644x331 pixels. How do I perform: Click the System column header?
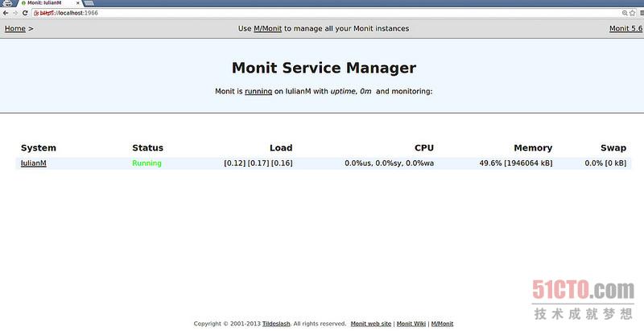coord(38,148)
